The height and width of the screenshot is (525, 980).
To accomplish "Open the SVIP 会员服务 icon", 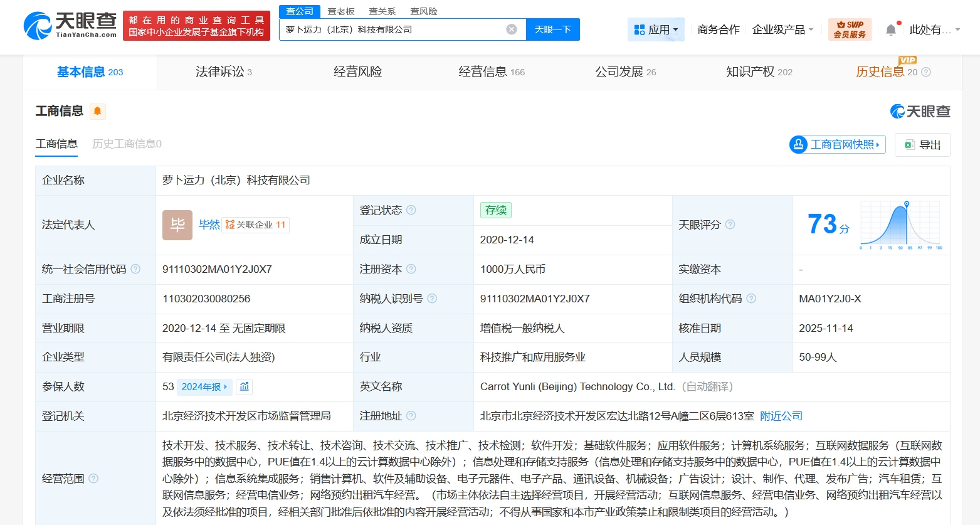I will coord(850,29).
